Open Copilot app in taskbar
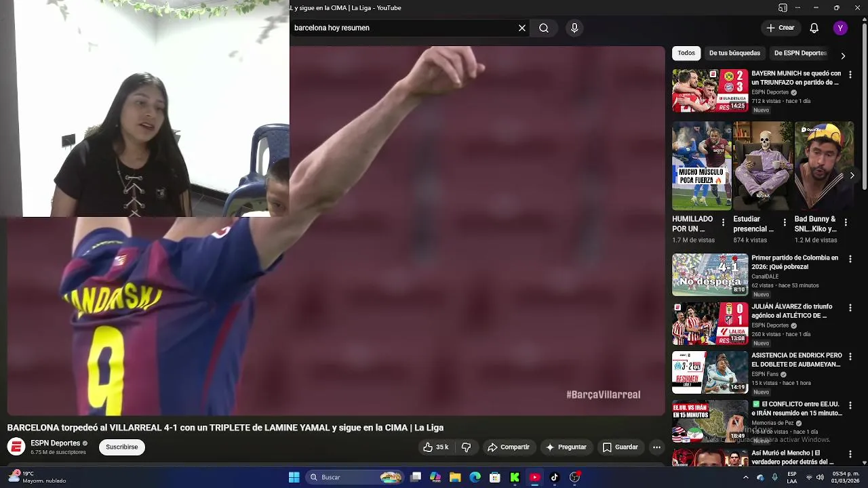 tap(435, 477)
